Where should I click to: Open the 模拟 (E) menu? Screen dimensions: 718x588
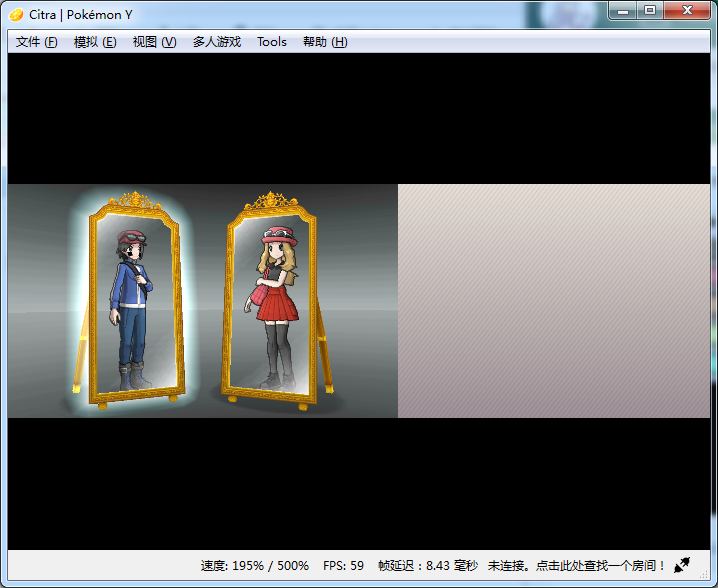pos(95,42)
